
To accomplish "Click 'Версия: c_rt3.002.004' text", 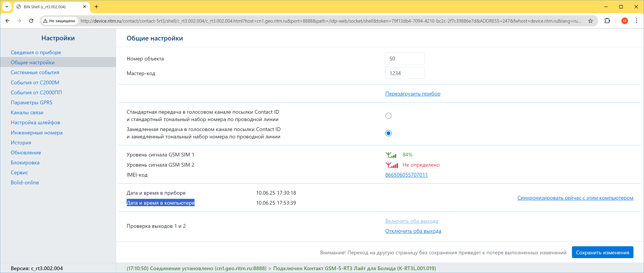I will coord(37,268).
